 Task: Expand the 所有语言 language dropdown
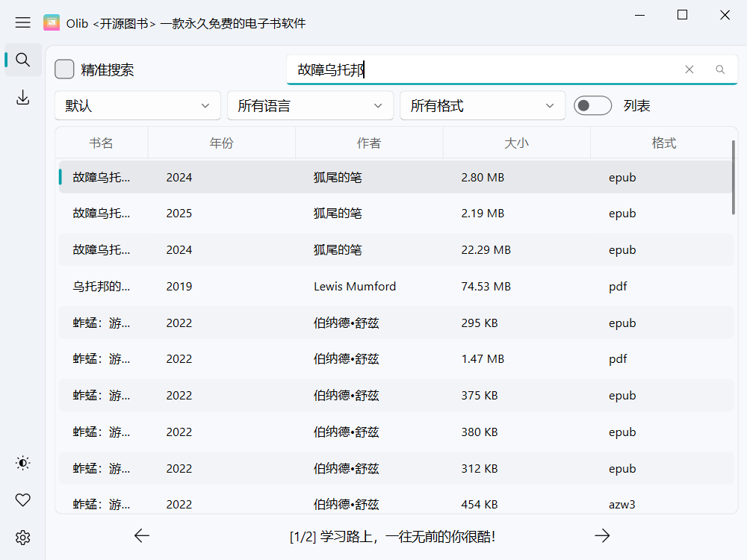point(310,105)
